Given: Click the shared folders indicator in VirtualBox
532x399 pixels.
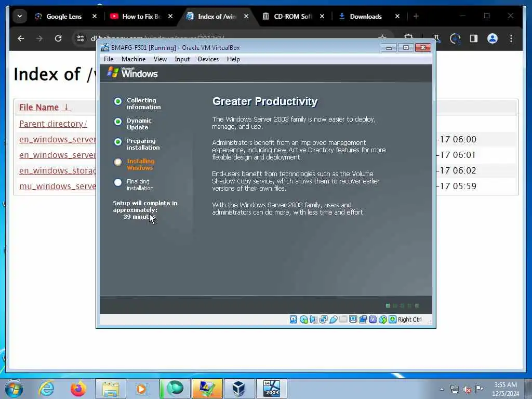Looking at the screenshot, I should [x=343, y=320].
